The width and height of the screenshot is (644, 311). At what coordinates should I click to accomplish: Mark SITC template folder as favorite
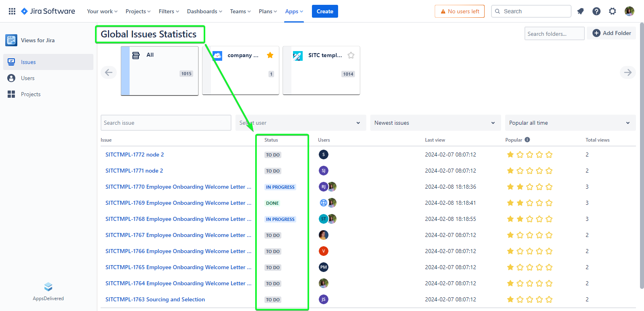(x=351, y=55)
